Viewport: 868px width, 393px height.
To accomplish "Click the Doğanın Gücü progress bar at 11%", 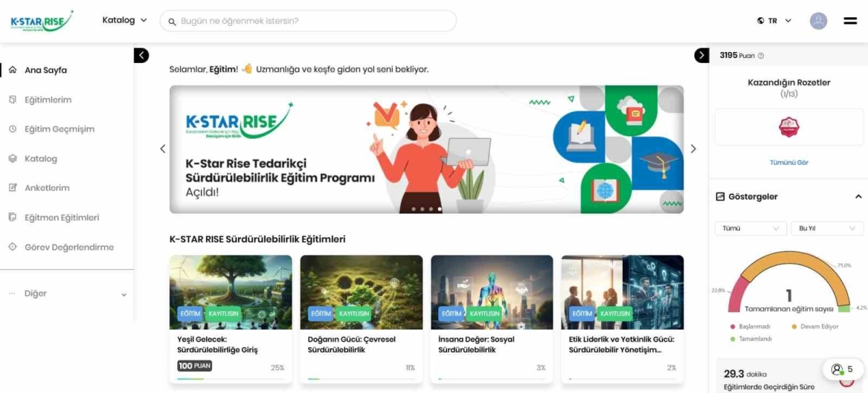I will click(x=361, y=379).
